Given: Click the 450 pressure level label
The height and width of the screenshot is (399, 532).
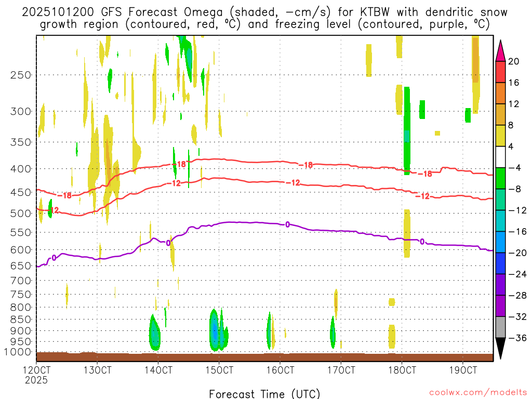Looking at the screenshot, I should pyautogui.click(x=21, y=192).
